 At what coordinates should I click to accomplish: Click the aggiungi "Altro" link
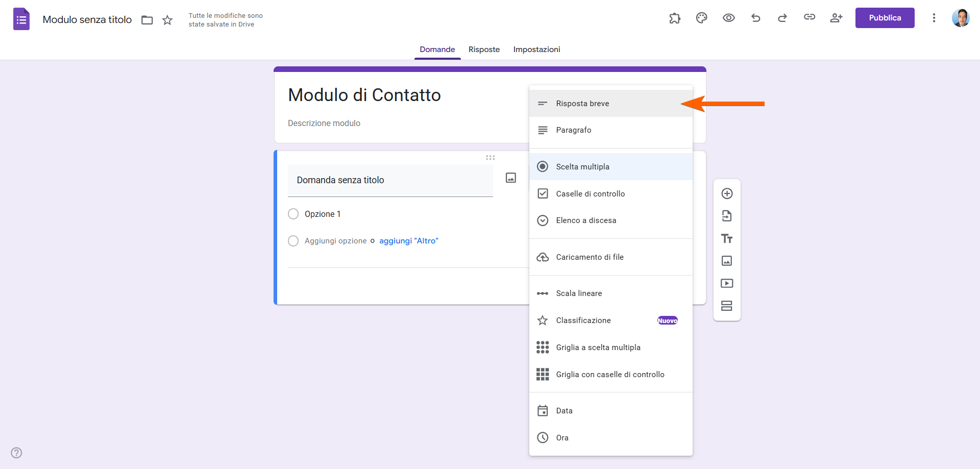click(x=408, y=241)
